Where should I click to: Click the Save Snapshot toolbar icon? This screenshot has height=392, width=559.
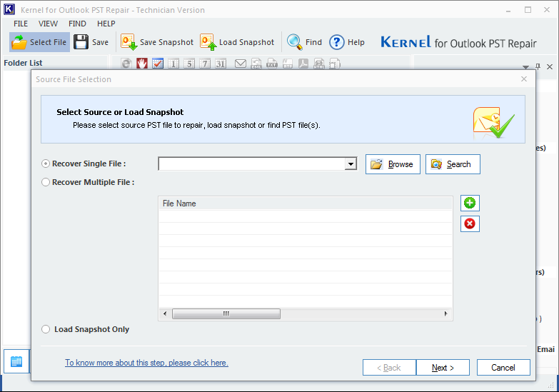[129, 42]
